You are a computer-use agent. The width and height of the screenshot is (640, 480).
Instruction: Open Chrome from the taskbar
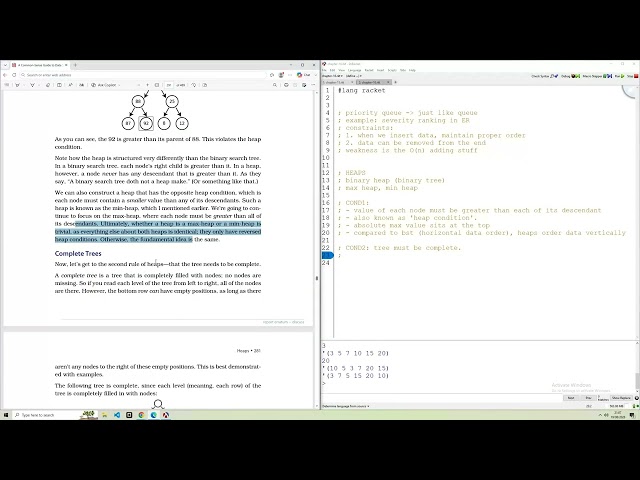coord(141,415)
